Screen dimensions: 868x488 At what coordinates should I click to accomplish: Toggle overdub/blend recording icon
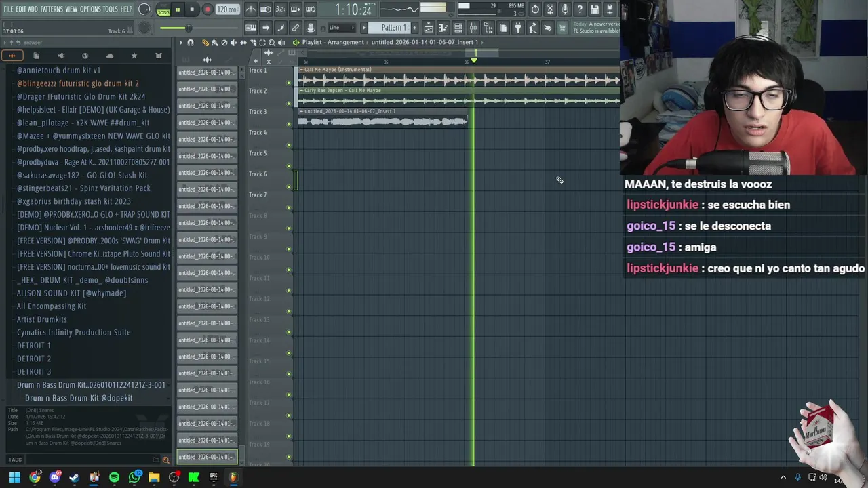pyautogui.click(x=296, y=9)
